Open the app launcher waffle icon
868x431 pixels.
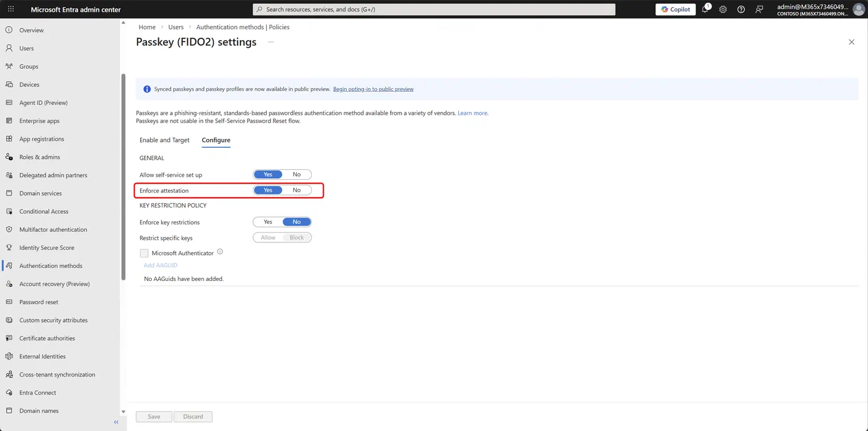[11, 9]
